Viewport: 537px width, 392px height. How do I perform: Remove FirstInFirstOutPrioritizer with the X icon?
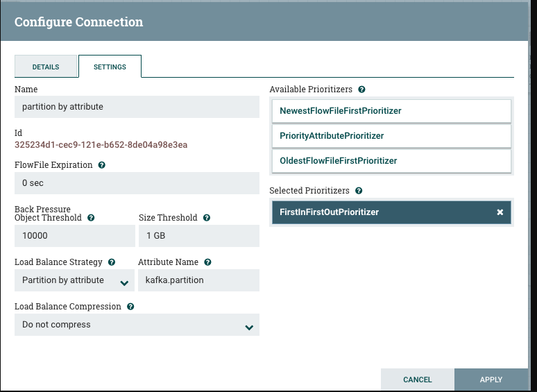click(500, 212)
